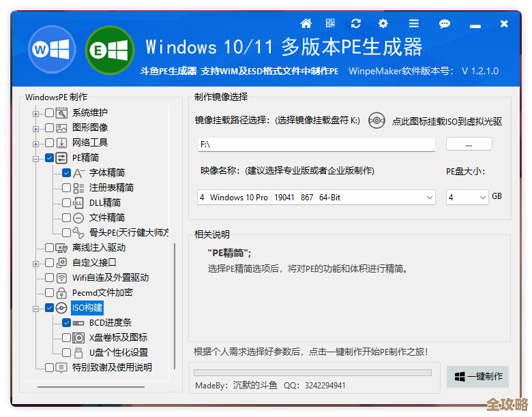
Task: Click the bone icon for 骨头PE
Action: click(x=78, y=232)
